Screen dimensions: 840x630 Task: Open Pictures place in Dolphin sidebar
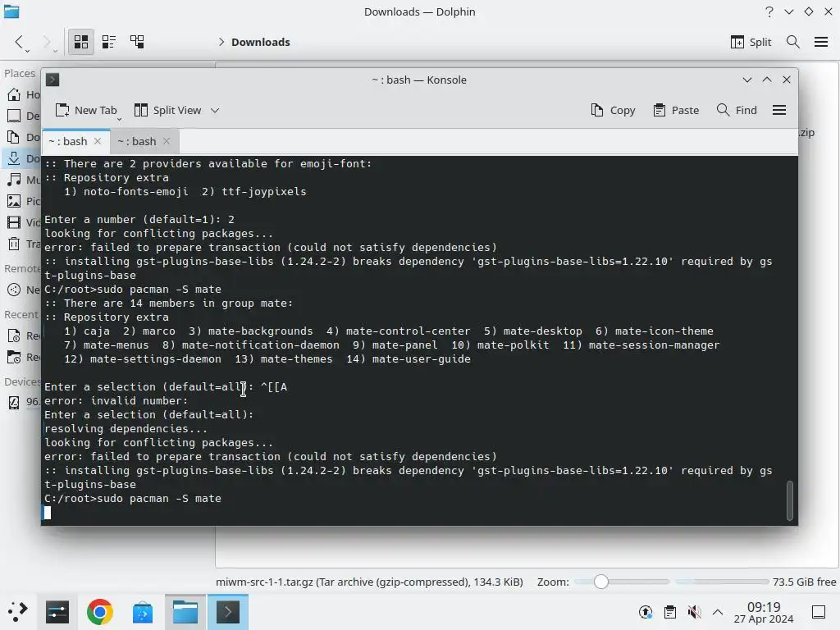point(22,201)
